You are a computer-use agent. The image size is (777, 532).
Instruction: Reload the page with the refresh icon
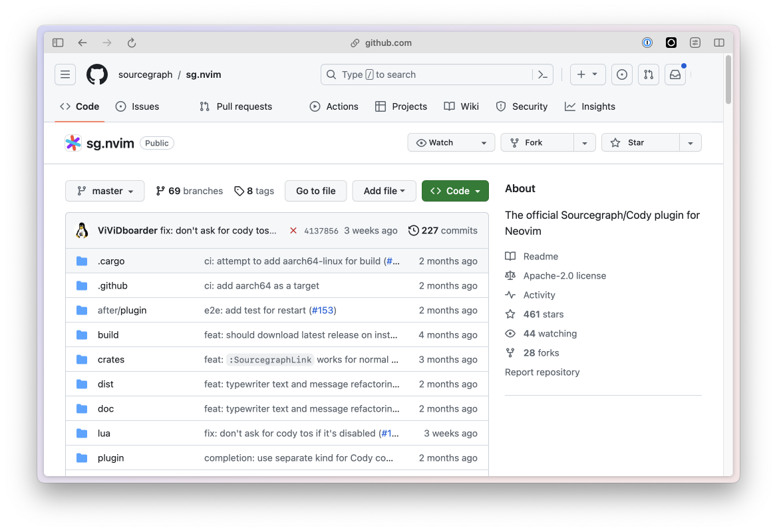[131, 43]
